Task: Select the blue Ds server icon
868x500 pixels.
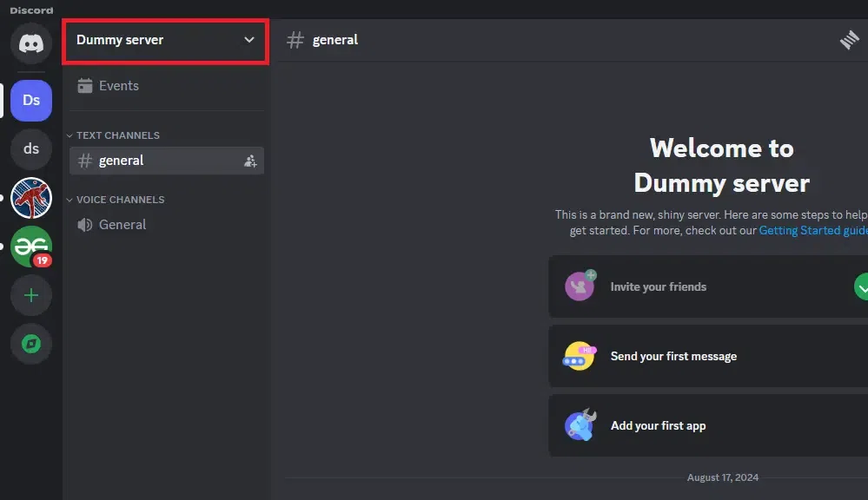Action: [x=31, y=100]
